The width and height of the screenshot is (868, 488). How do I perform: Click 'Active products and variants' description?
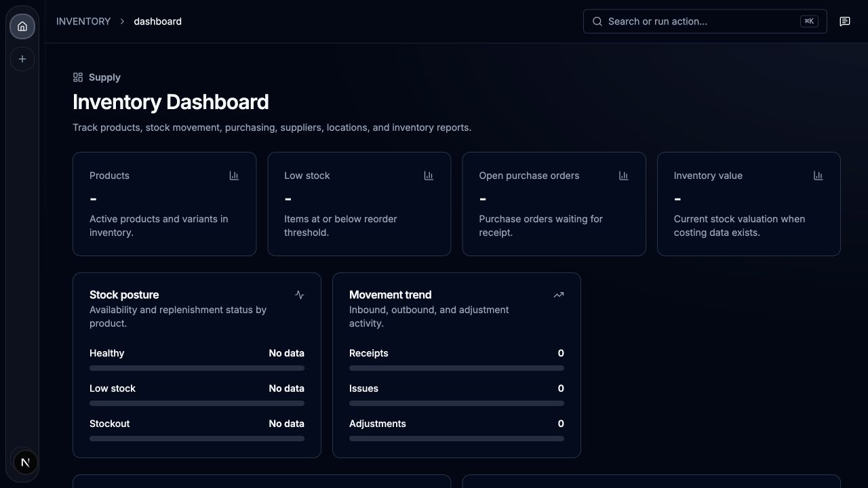coord(159,226)
